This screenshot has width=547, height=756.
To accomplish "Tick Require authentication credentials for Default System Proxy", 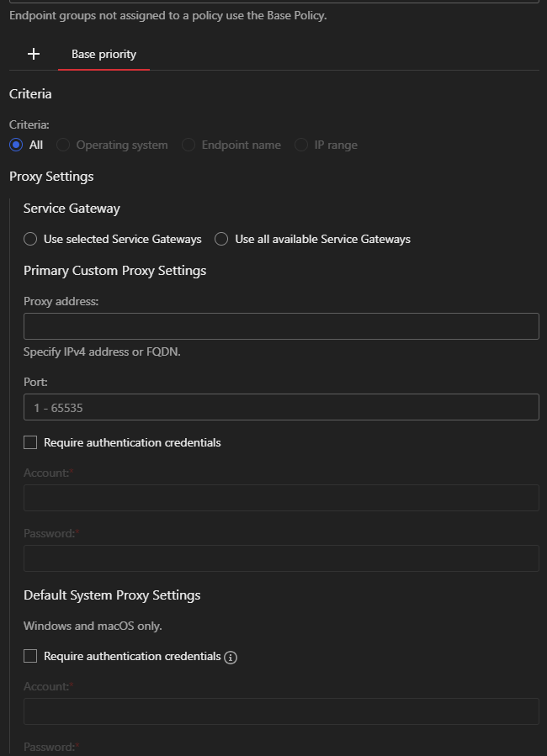I will [31, 656].
